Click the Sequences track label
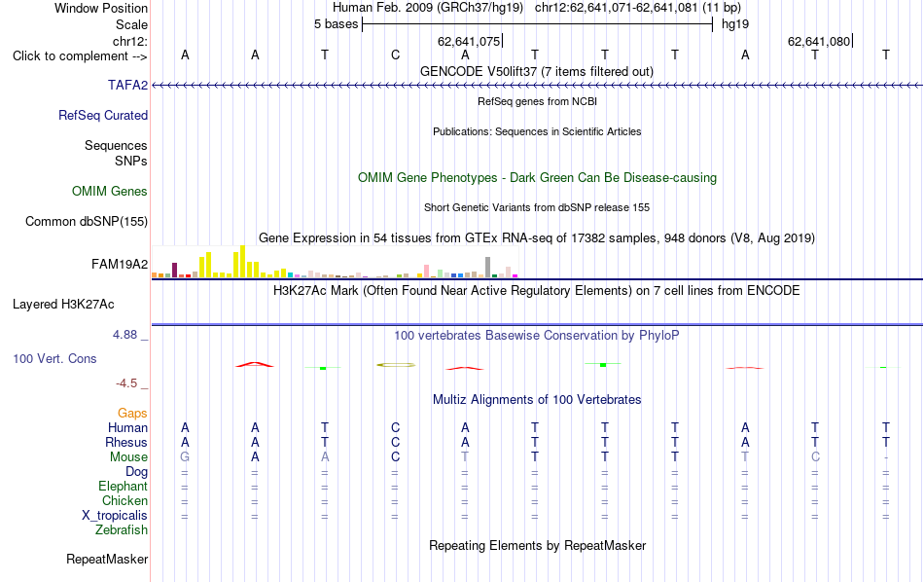Image resolution: width=924 pixels, height=582 pixels. click(x=116, y=146)
